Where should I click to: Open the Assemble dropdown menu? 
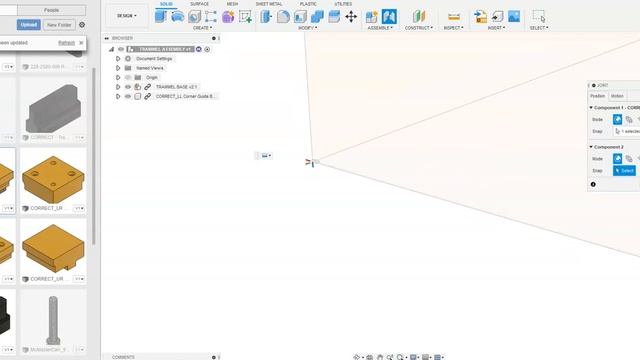point(380,28)
